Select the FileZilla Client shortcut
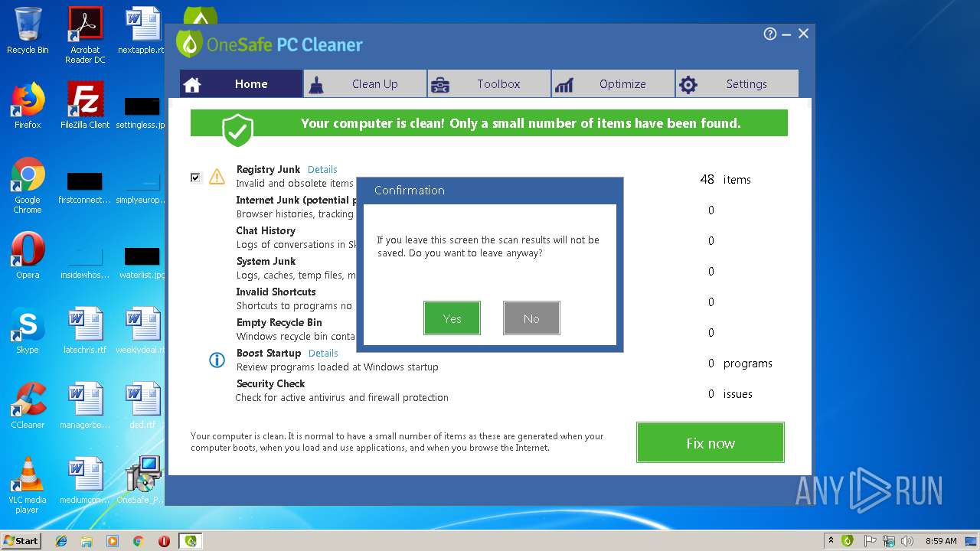The width and height of the screenshot is (980, 551). 85,106
